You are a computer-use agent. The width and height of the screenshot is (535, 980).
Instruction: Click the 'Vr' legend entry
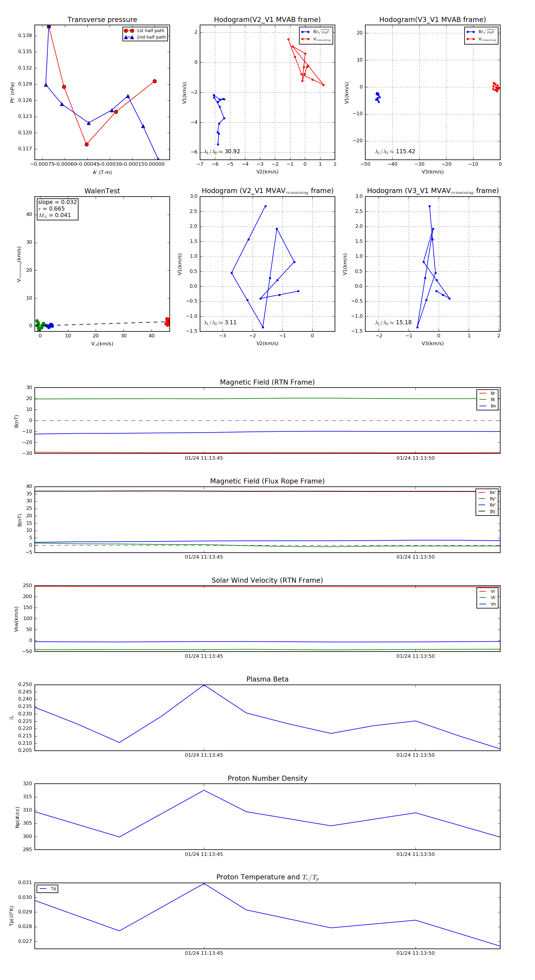coord(487,591)
